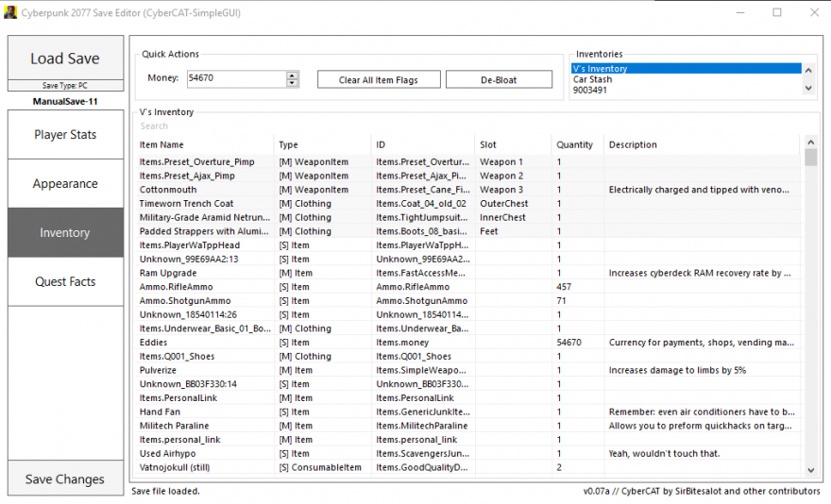
Task: Click into the Money value field
Action: [x=236, y=78]
